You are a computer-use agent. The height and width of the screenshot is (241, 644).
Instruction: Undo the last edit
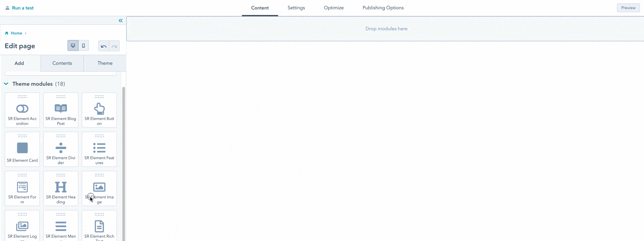click(104, 46)
